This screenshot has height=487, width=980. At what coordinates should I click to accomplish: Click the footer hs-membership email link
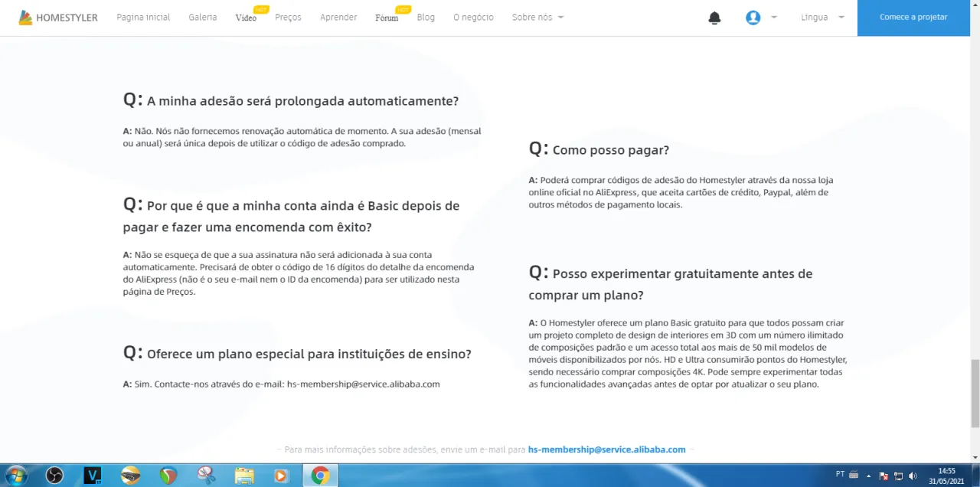pyautogui.click(x=606, y=449)
